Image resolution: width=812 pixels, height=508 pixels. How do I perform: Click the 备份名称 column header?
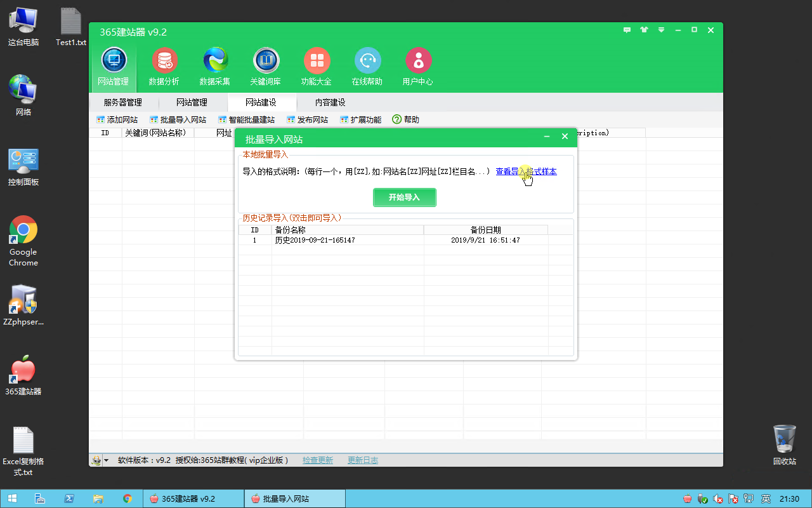(x=347, y=230)
